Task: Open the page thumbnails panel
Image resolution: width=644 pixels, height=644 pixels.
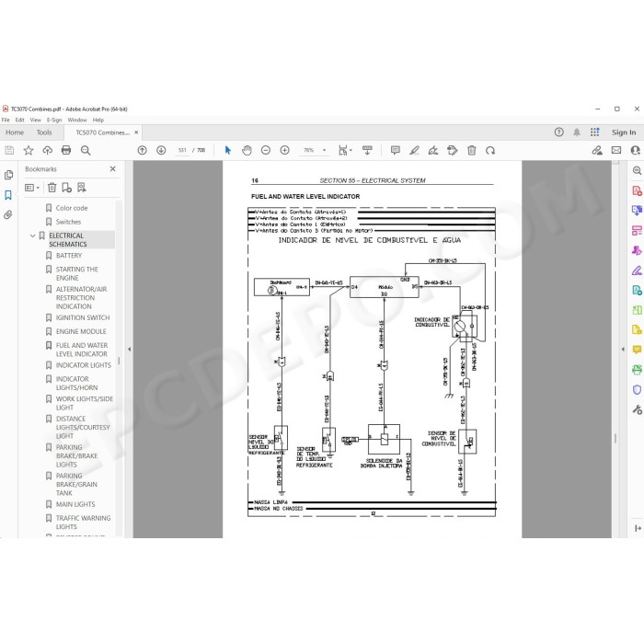Action: (8, 176)
